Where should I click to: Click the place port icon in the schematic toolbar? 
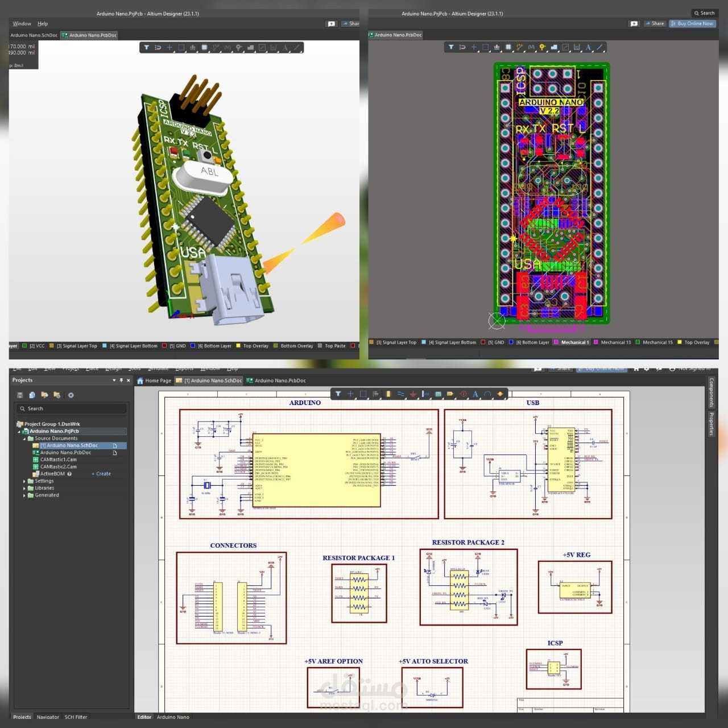(450, 394)
